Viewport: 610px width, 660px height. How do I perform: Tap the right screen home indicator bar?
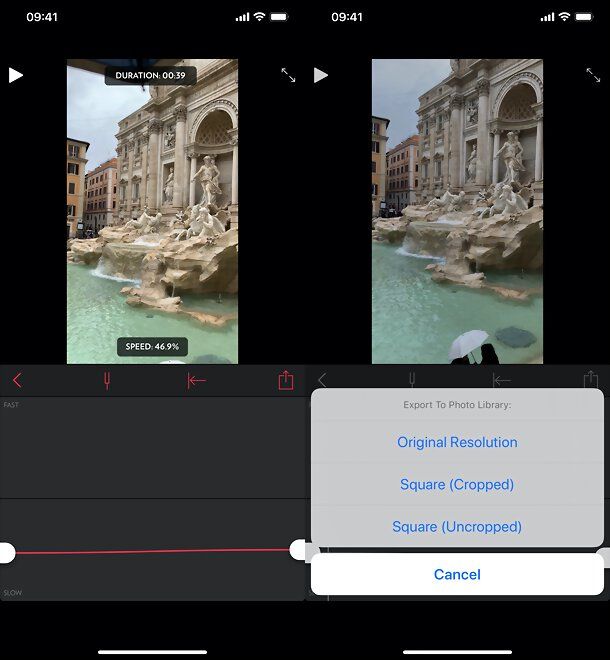coord(457,652)
